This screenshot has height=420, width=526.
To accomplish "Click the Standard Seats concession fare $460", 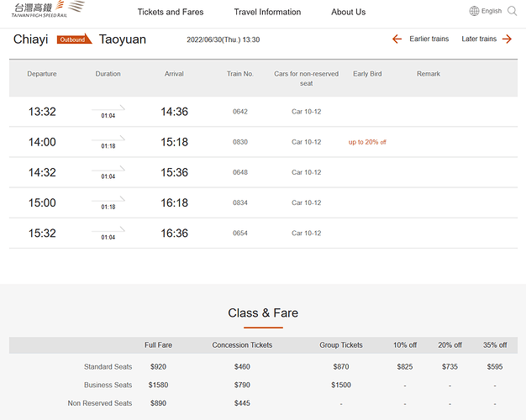I will [x=242, y=367].
